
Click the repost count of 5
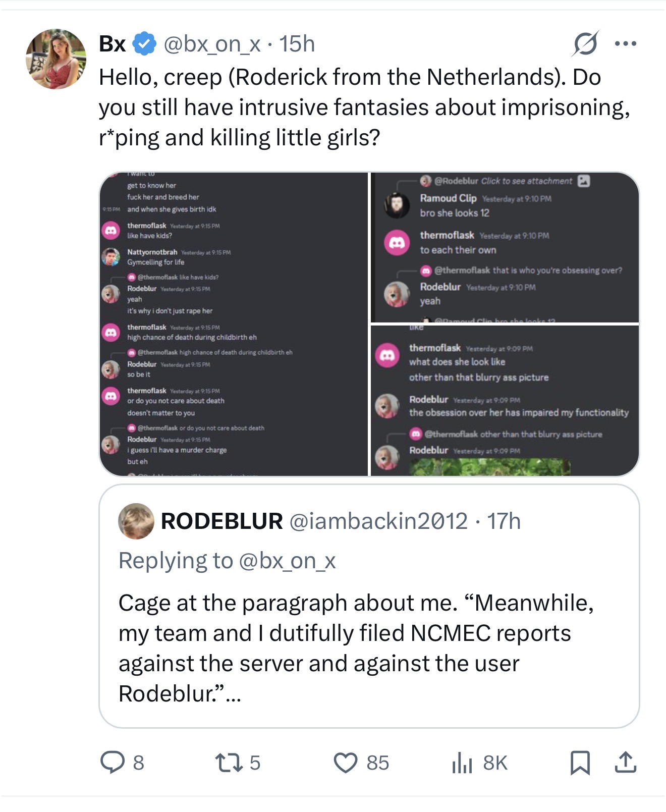(255, 762)
